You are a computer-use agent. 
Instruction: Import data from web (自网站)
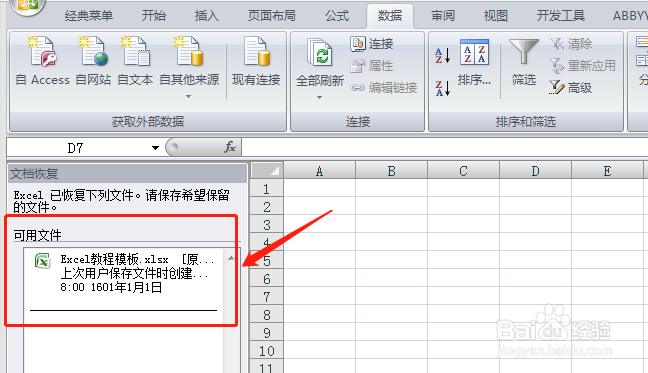(x=93, y=61)
